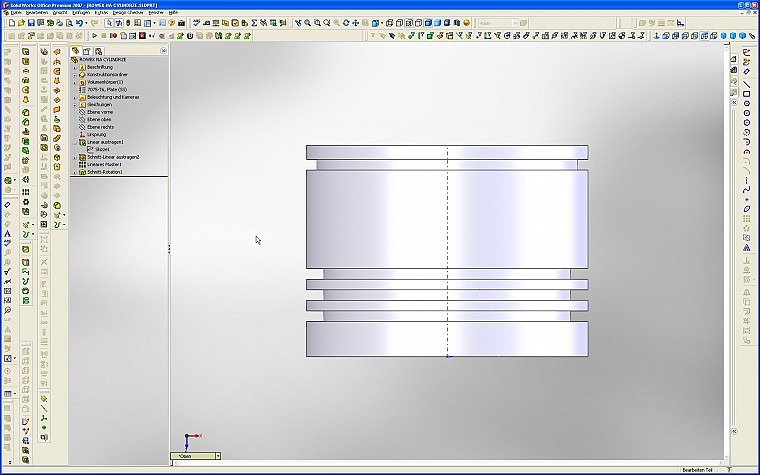The width and height of the screenshot is (760, 475).
Task: Click the FeatureManager panel splitter handle
Action: coord(169,249)
